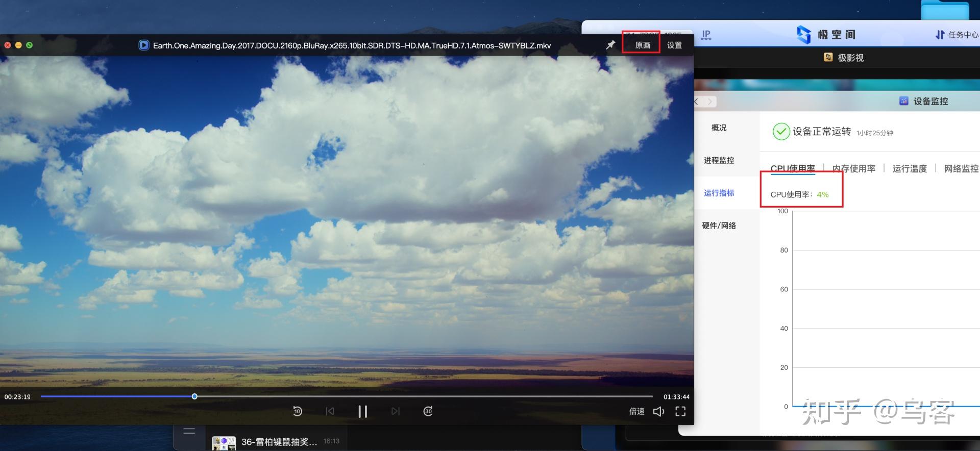Viewport: 980px width, 451px height.
Task: Go back in the 设备监控 window
Action: click(696, 102)
